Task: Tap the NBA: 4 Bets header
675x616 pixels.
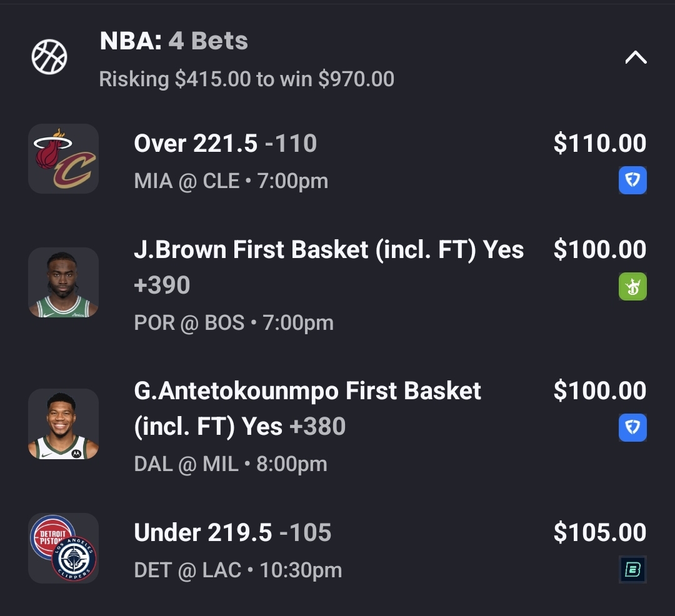Action: (x=174, y=41)
